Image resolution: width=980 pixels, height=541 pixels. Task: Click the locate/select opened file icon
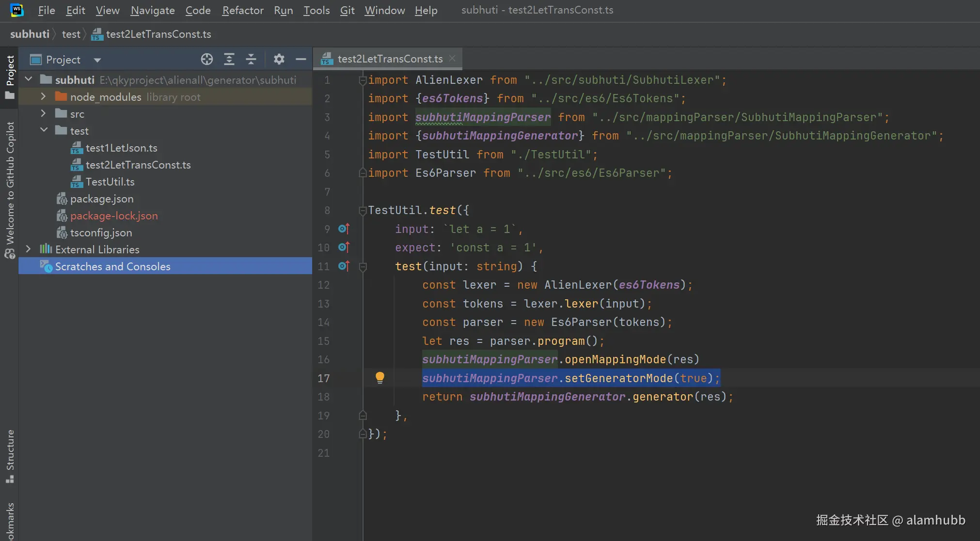tap(207, 59)
